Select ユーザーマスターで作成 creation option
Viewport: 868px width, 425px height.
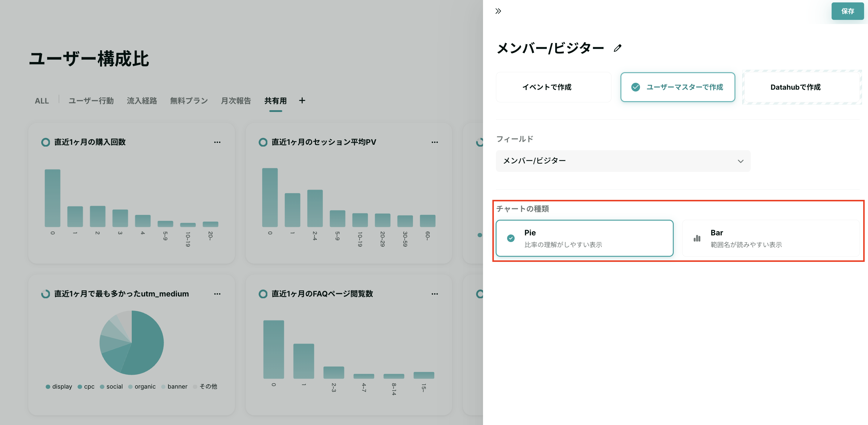(x=678, y=87)
